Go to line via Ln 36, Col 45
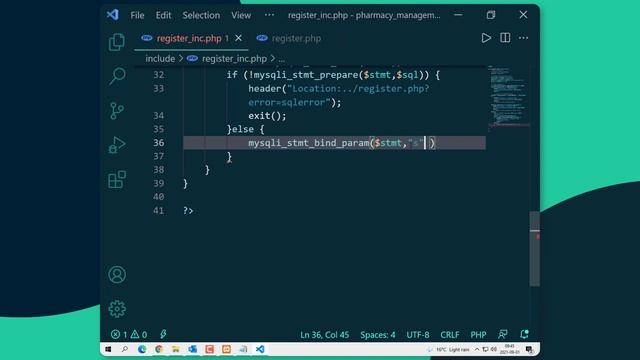The image size is (640, 360). (x=324, y=335)
